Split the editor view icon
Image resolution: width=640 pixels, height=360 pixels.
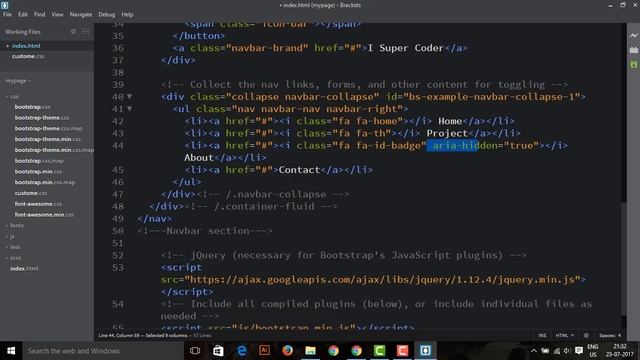pos(86,31)
